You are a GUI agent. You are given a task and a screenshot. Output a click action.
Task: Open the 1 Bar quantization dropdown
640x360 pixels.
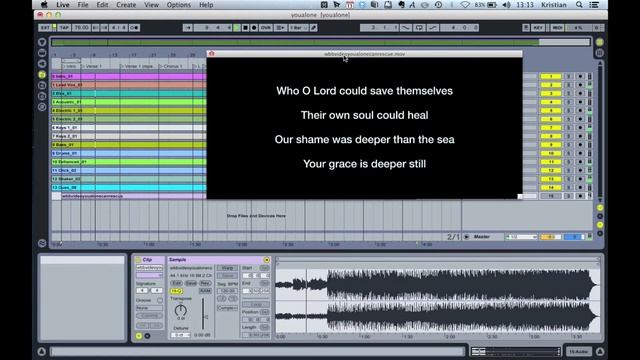point(298,28)
